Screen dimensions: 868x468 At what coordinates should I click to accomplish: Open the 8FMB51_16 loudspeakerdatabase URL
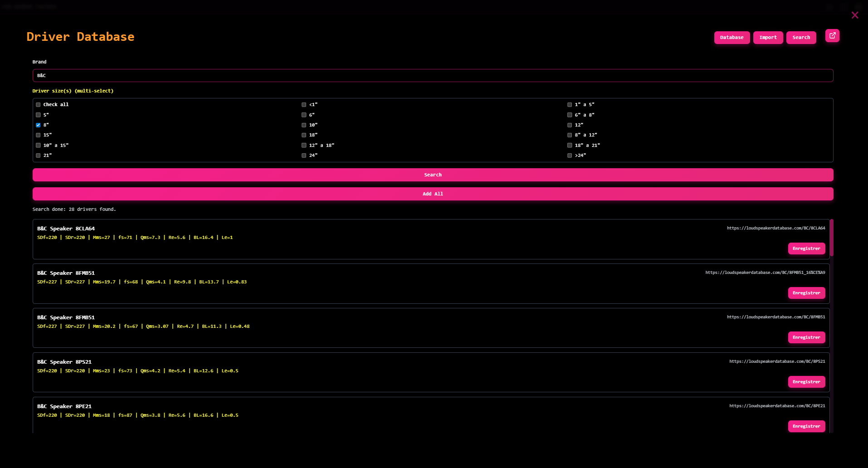[x=765, y=273]
